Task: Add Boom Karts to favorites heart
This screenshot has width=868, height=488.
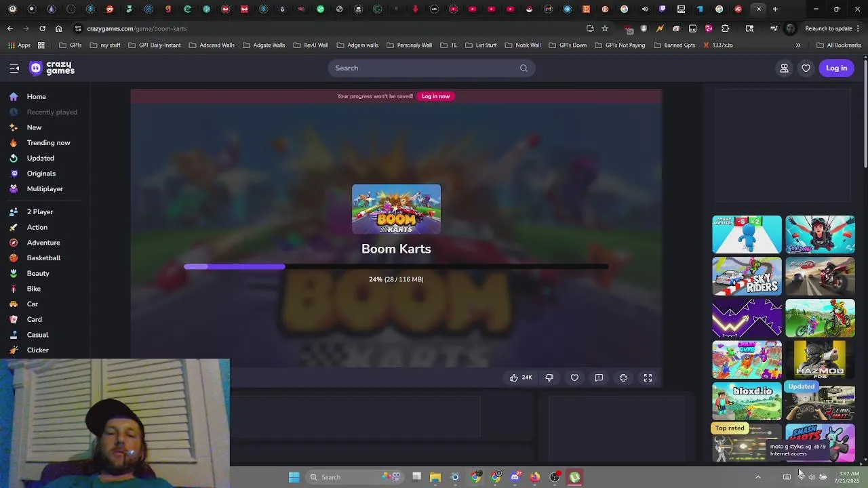Action: [x=574, y=378]
